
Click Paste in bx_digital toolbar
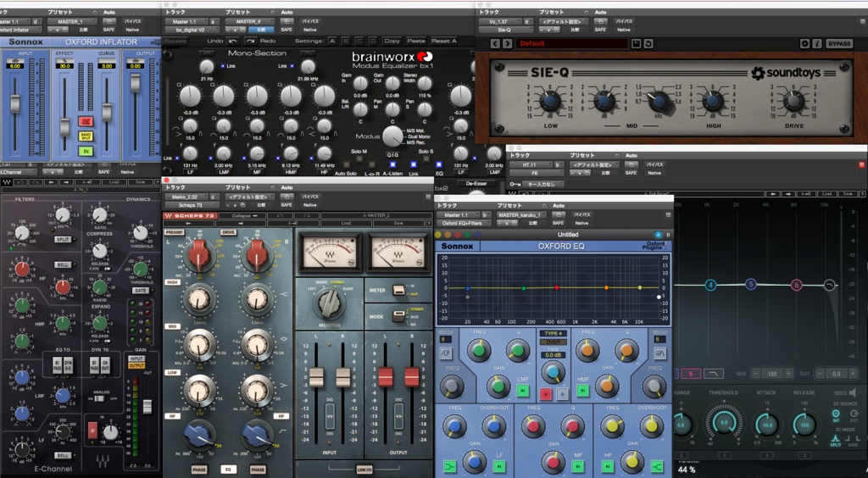coord(416,41)
